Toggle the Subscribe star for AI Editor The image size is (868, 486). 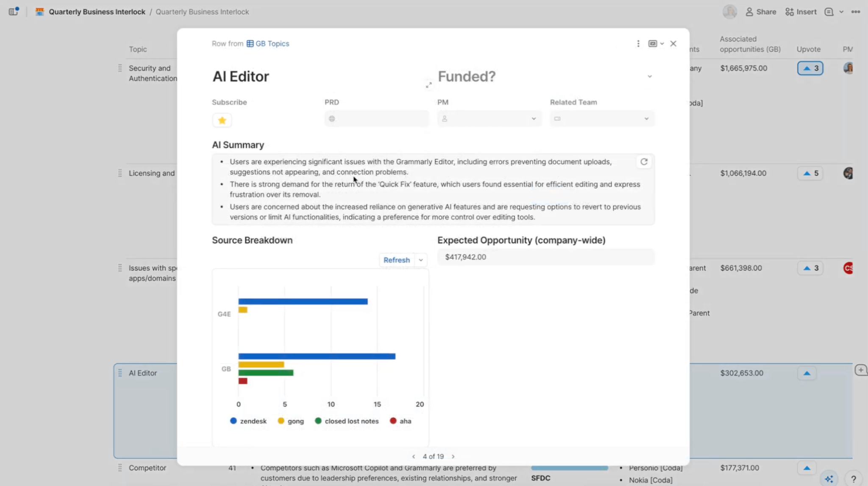click(222, 120)
